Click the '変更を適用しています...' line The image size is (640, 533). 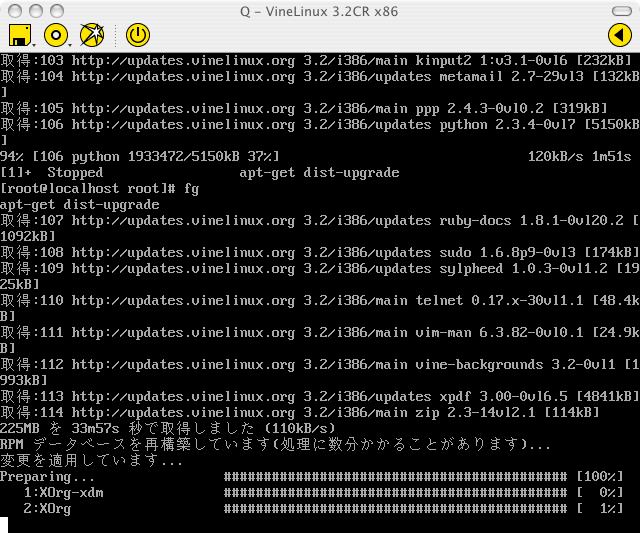(91, 460)
